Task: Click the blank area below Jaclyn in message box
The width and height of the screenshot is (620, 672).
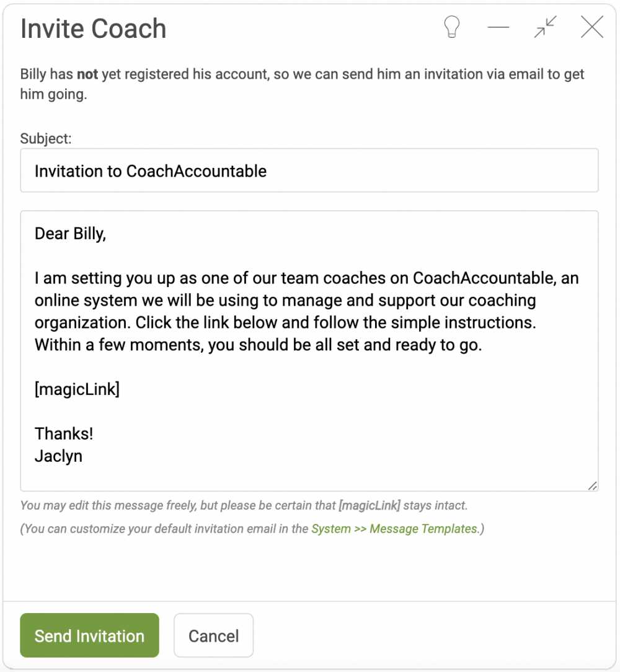Action: click(309, 478)
